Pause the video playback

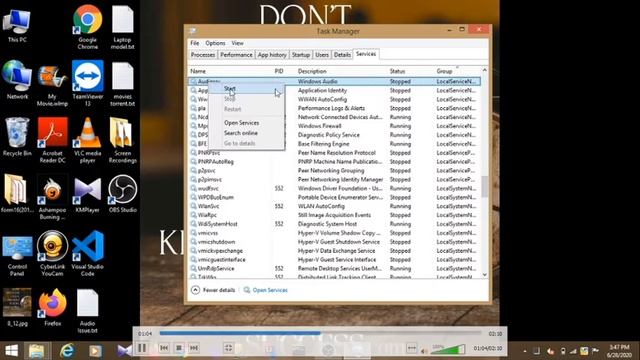142,348
